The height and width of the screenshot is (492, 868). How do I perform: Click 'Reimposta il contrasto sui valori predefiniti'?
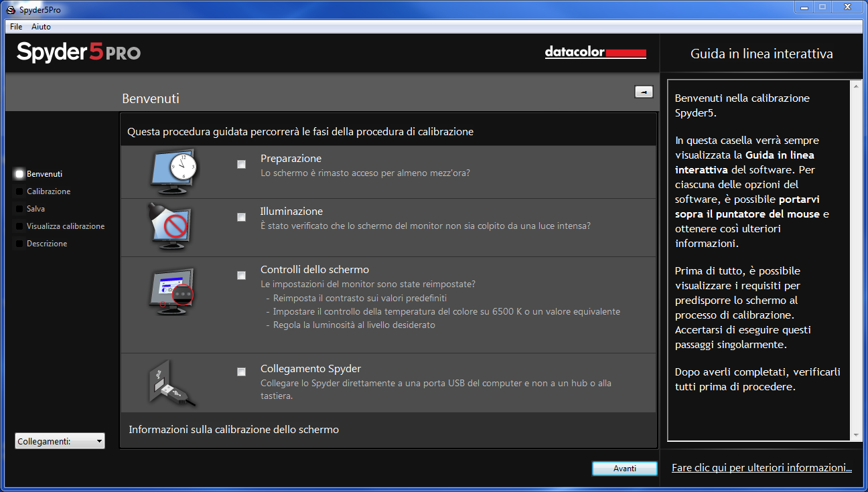click(x=360, y=298)
